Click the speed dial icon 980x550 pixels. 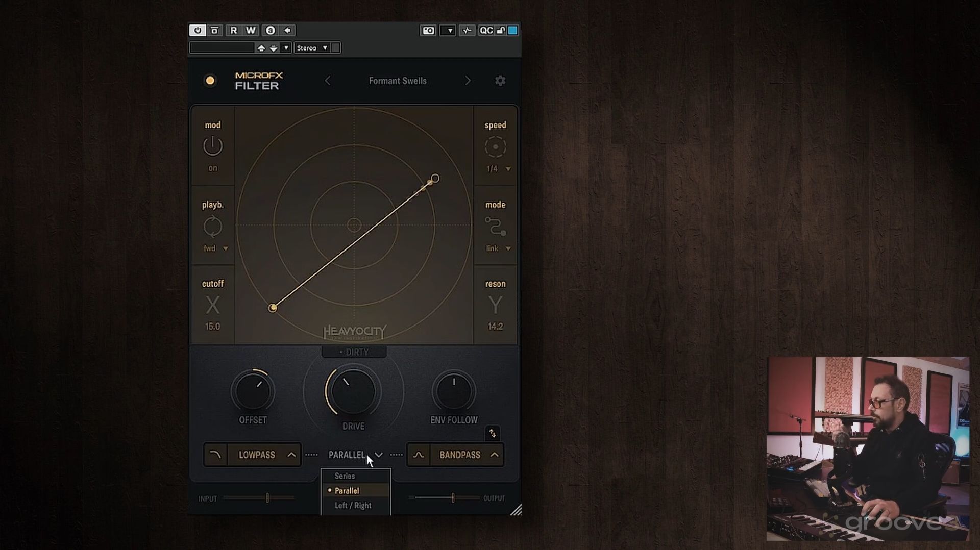pos(495,147)
